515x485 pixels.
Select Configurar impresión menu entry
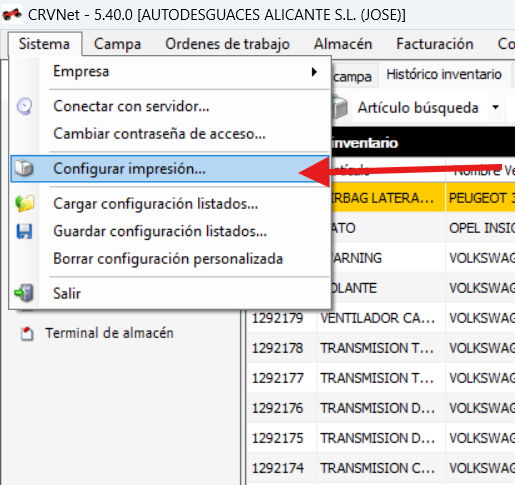(170, 169)
